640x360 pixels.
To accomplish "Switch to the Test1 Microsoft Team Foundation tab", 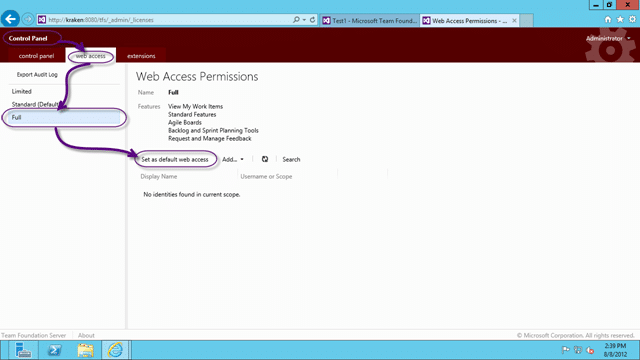I will [370, 20].
